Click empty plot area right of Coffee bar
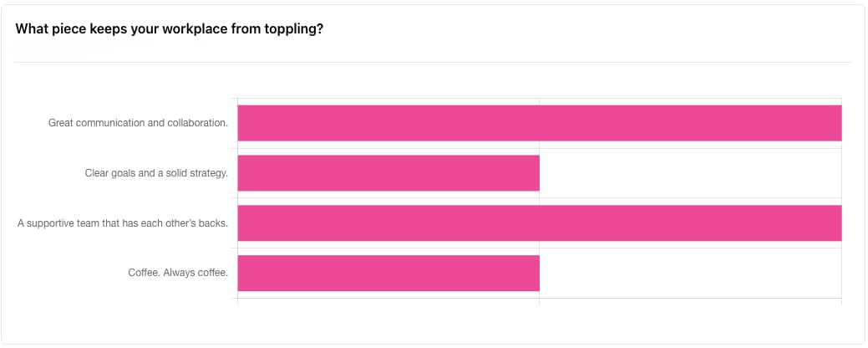Image resolution: width=868 pixels, height=348 pixels. (689, 274)
